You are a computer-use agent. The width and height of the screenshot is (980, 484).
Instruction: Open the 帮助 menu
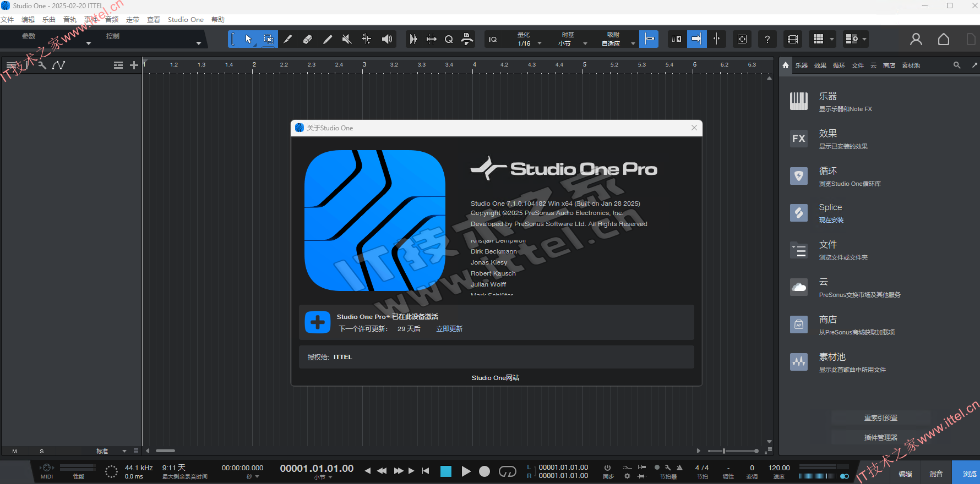(x=218, y=19)
